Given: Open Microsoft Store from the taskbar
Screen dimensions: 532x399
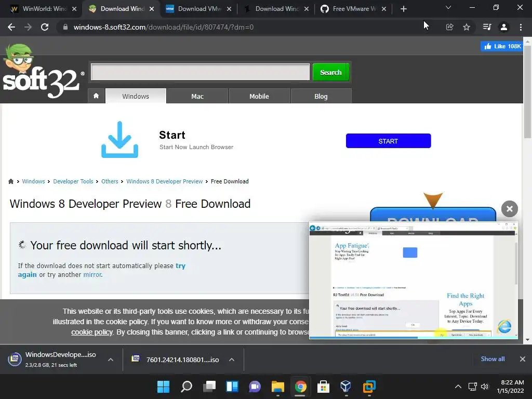Looking at the screenshot, I should 323,387.
